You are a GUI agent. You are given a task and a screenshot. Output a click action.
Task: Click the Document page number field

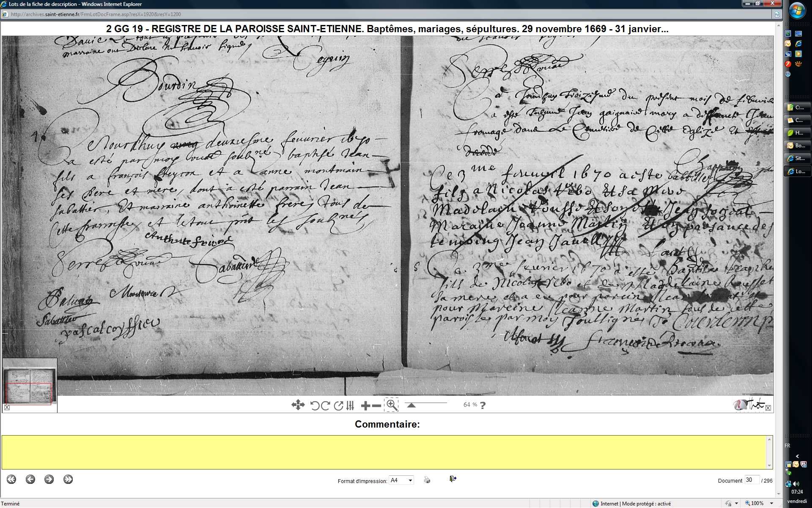point(752,480)
